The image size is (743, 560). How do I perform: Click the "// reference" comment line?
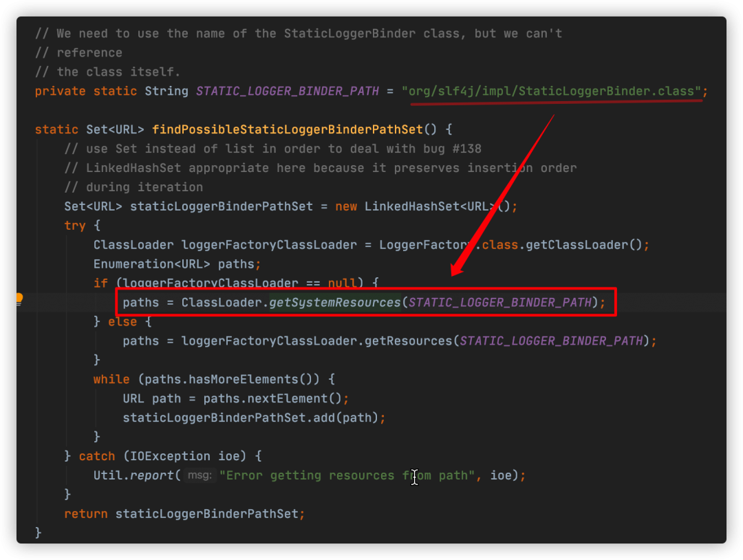point(78,52)
